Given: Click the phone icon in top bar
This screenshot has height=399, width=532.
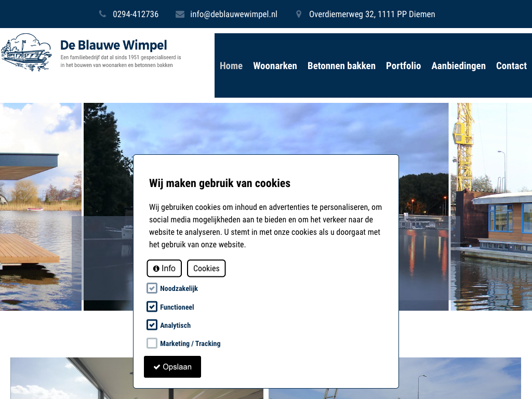Looking at the screenshot, I should [102, 14].
